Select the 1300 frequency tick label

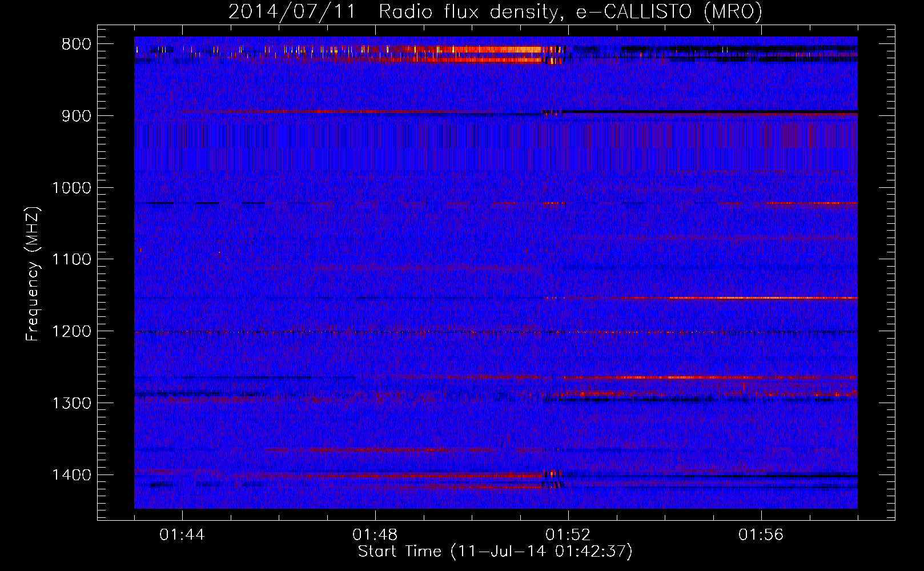[71, 403]
